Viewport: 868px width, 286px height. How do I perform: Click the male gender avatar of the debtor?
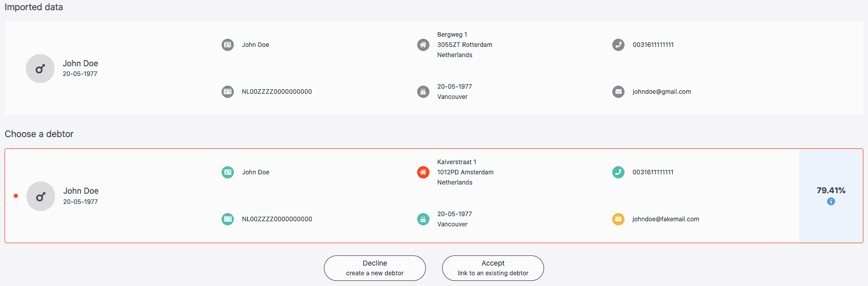41,196
